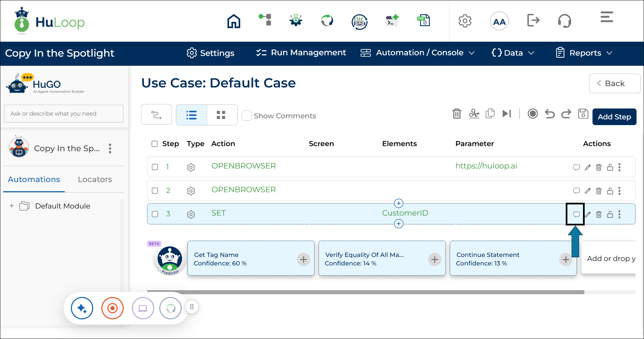Viewport: 644px width, 339px height.
Task: Undo the last change
Action: coord(550,114)
